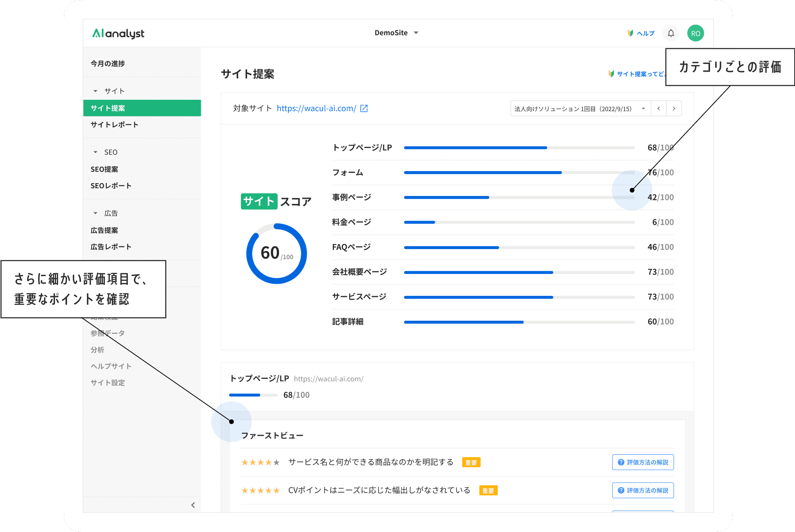
Task: Select サイト提案 in the sidebar
Action: pyautogui.click(x=142, y=108)
